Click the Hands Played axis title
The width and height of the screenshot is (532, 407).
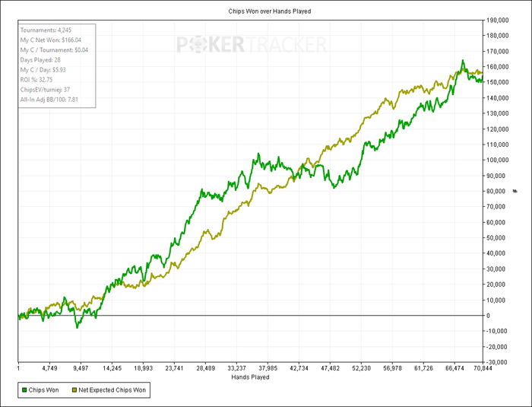pos(250,377)
